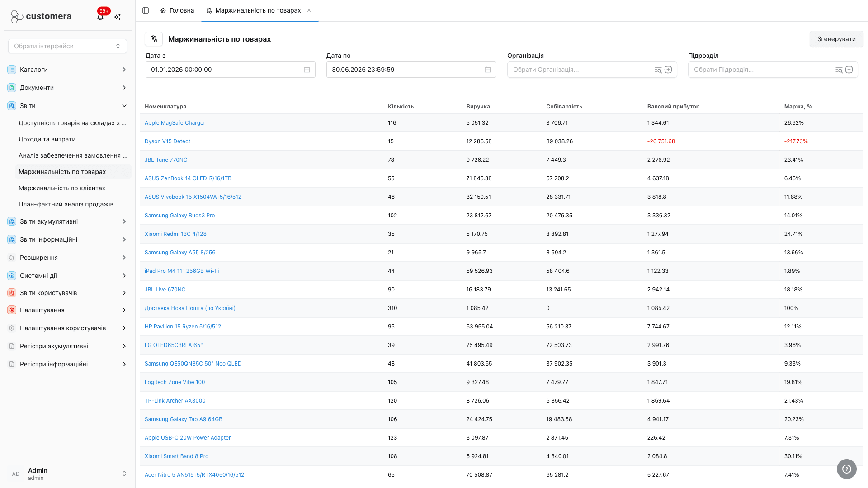Open the notifications bell
Screen dimensions: 868x488
100,17
